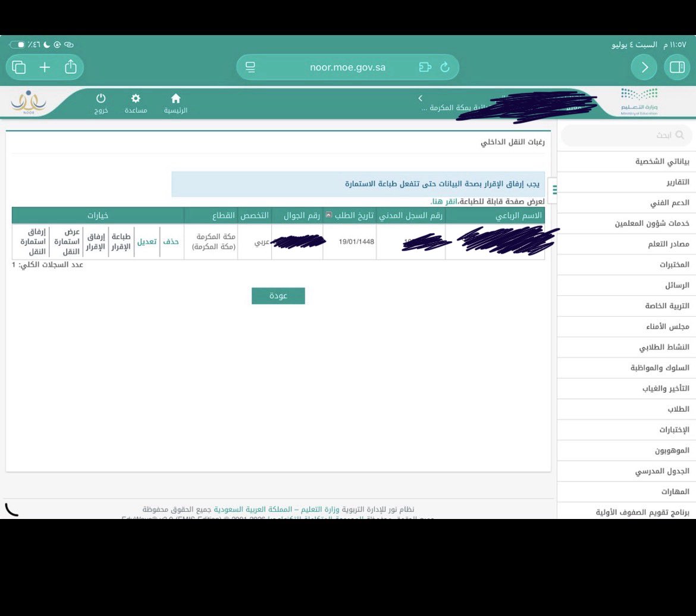Click the انقر هنا printable page link
Viewport: 696px width, 616px height.
click(444, 202)
